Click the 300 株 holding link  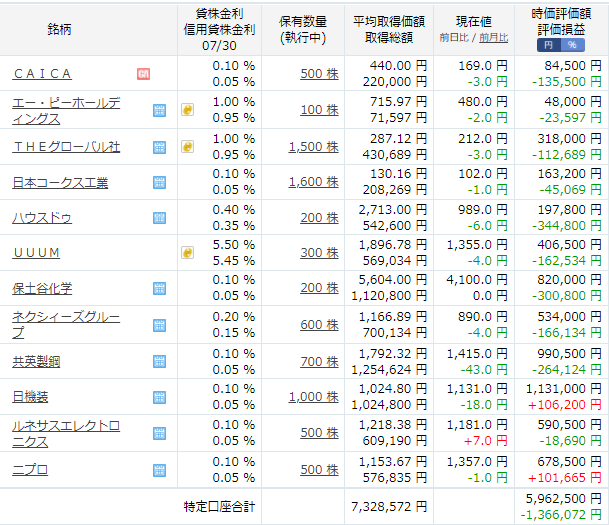[319, 253]
